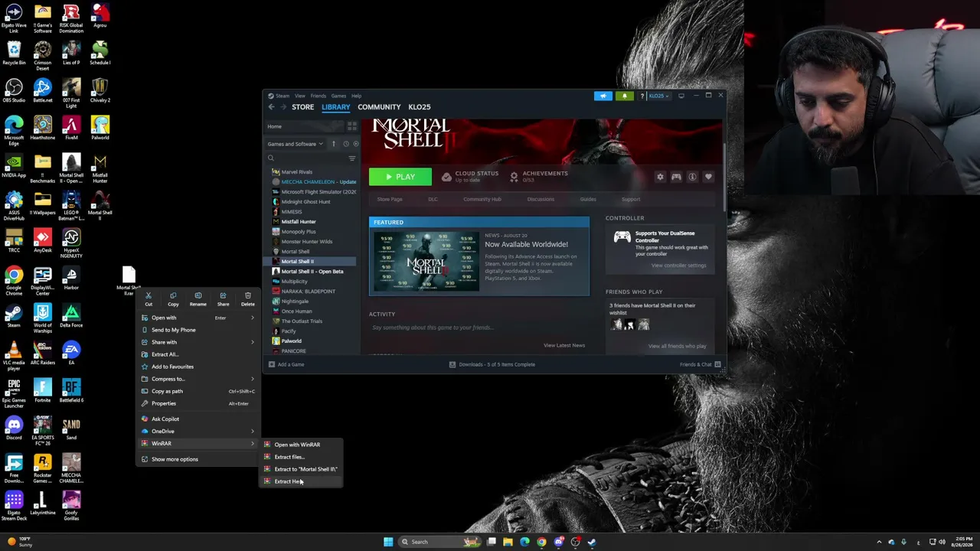Expand the OneDrive submenu
980x551 pixels.
point(198,431)
